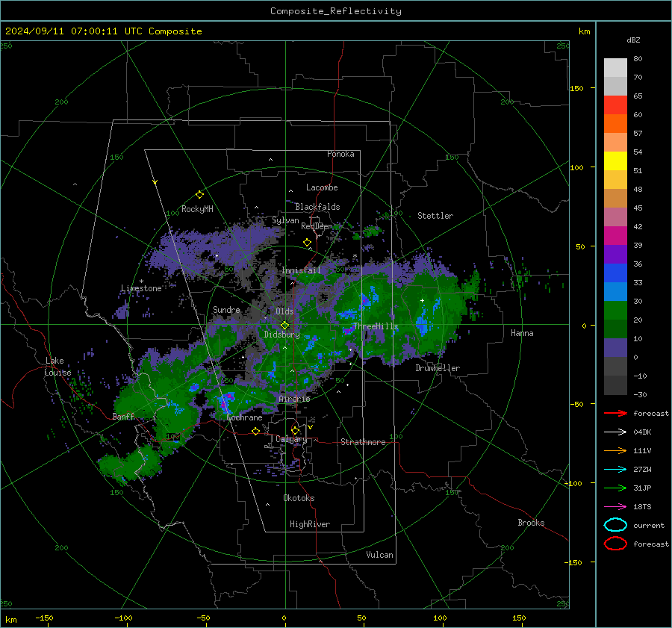Click the ThreeHills label
Screen dimensions: 672x628
tap(376, 326)
